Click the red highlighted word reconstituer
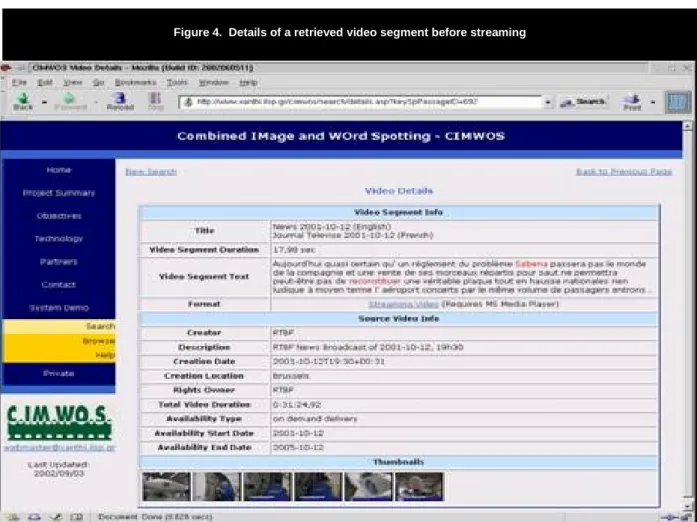The width and height of the screenshot is (697, 522). [374, 281]
